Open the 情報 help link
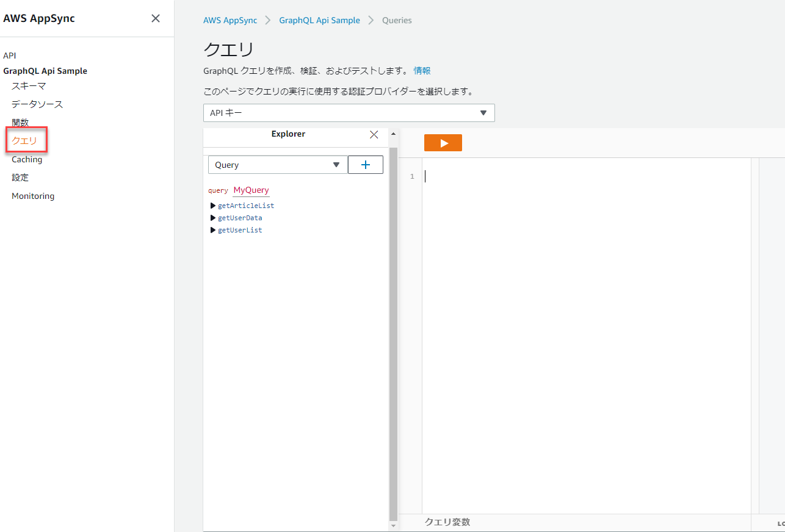This screenshot has height=532, width=785. (x=422, y=70)
